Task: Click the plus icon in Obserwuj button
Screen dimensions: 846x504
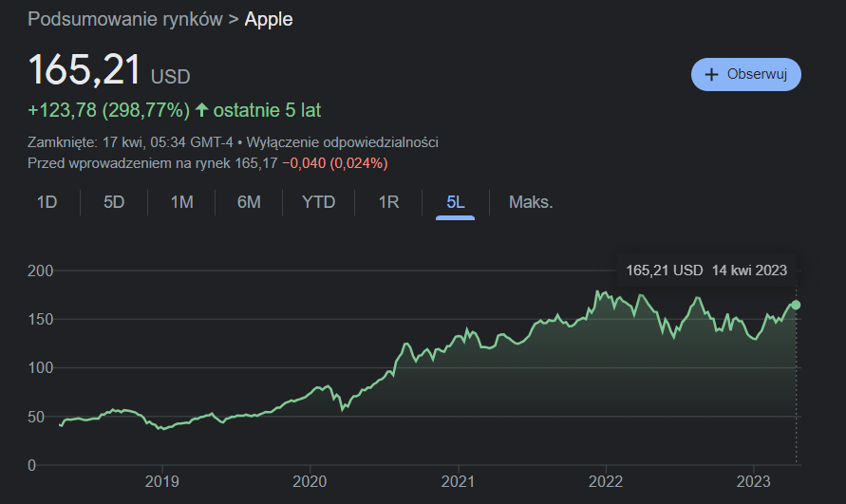Action: [710, 74]
